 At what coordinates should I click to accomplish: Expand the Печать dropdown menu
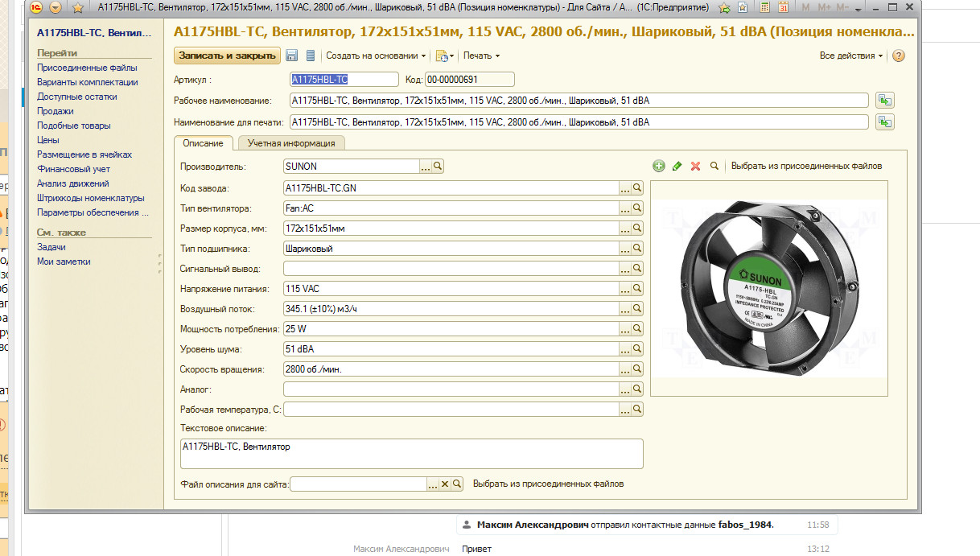[x=481, y=56]
